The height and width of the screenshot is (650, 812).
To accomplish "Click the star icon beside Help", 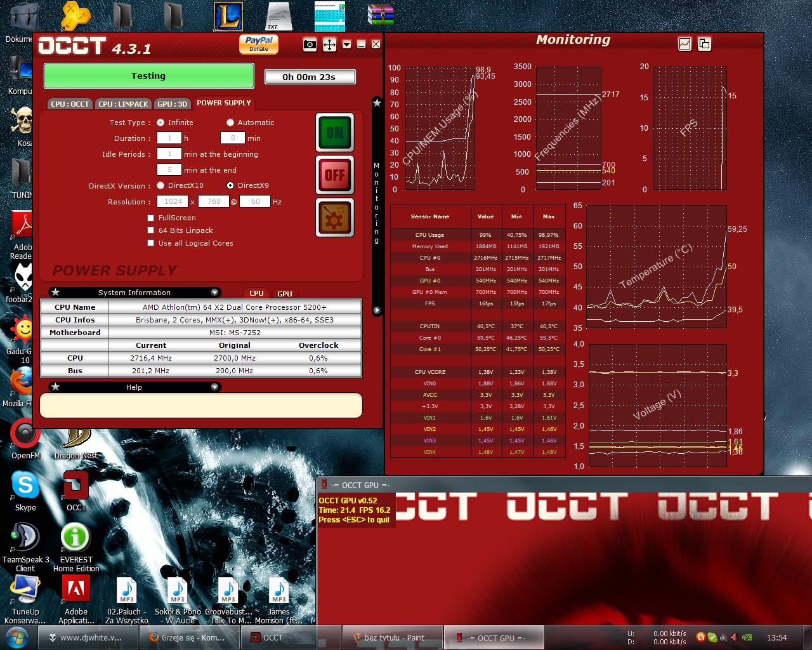I will pos(56,387).
